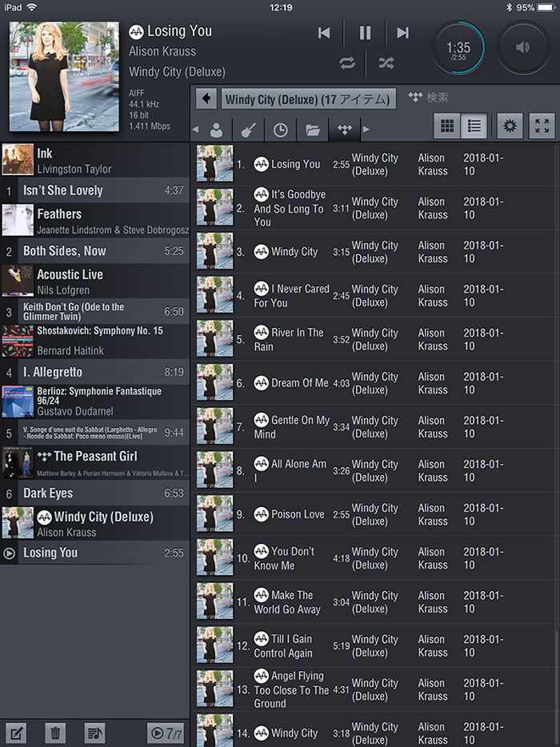Image resolution: width=560 pixels, height=747 pixels.
Task: Toggle repeat mode
Action: pos(347,63)
